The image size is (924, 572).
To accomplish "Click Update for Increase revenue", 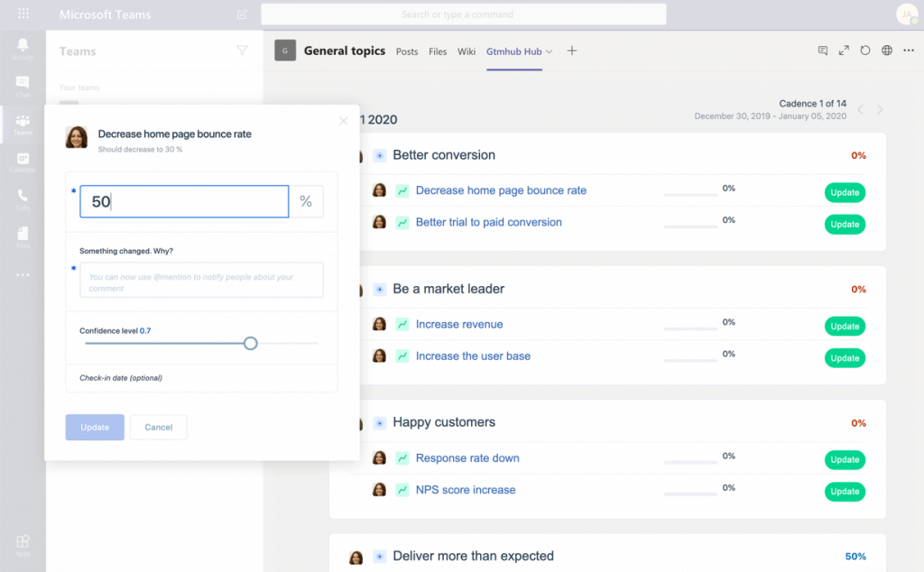I will [x=845, y=327].
